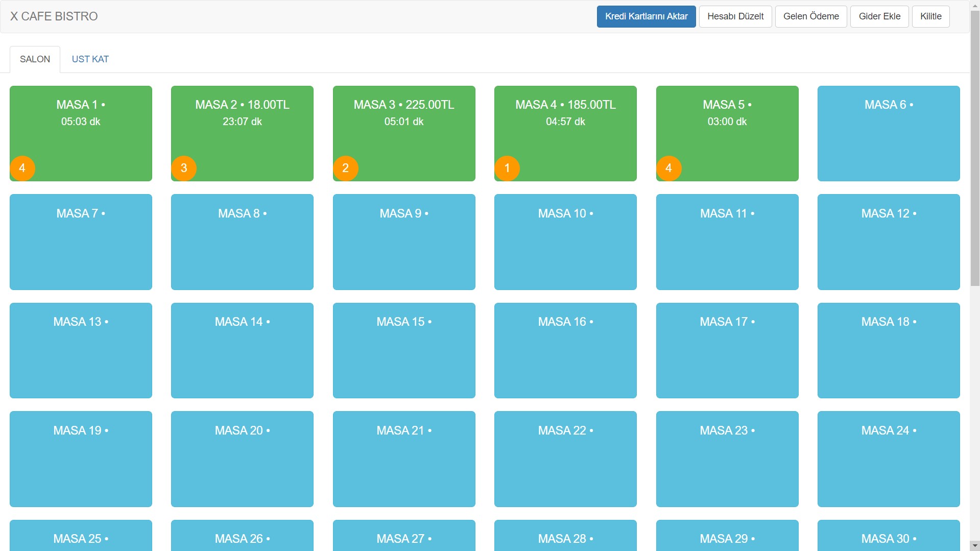Select the MASA 10 table tile
The image size is (980, 551).
[565, 242]
